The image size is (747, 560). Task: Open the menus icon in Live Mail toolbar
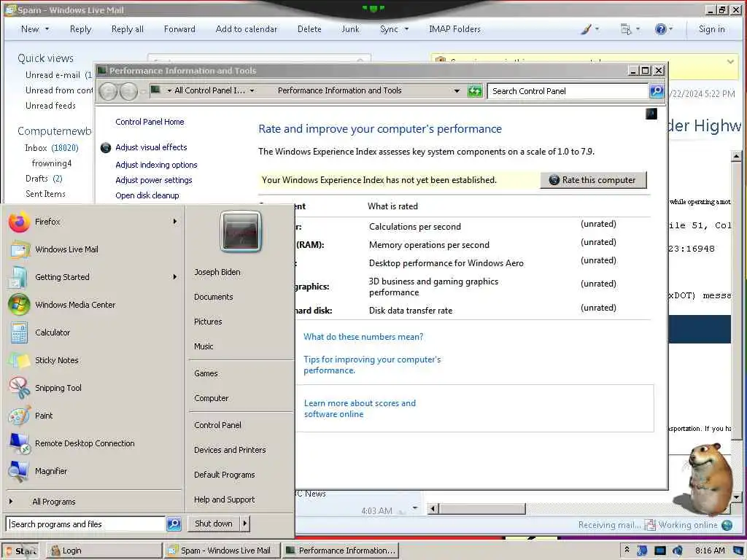pos(626,29)
